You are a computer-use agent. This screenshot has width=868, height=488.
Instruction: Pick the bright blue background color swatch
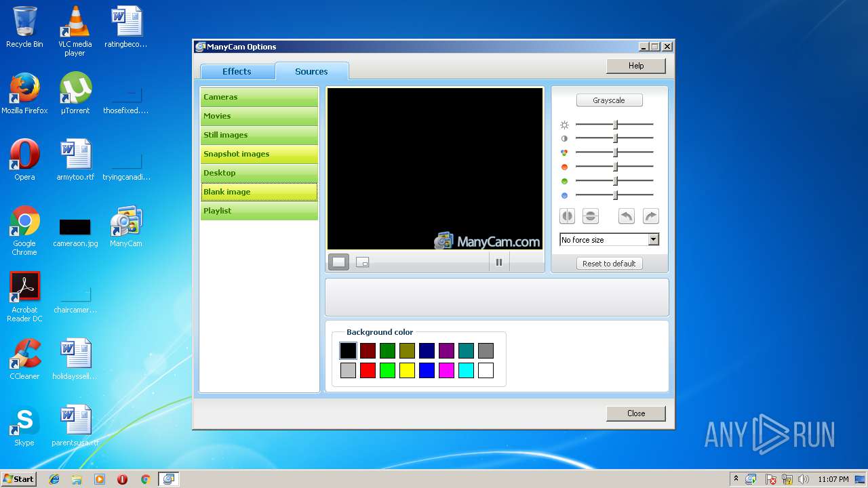click(x=427, y=370)
